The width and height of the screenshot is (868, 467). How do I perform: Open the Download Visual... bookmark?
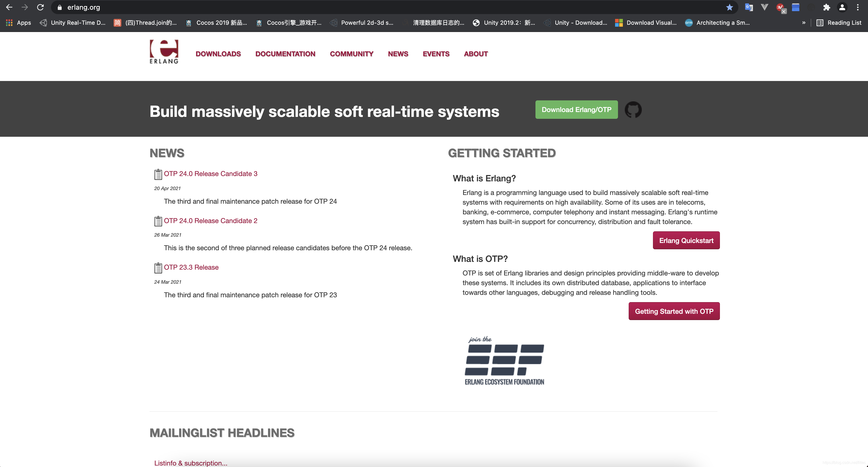646,23
